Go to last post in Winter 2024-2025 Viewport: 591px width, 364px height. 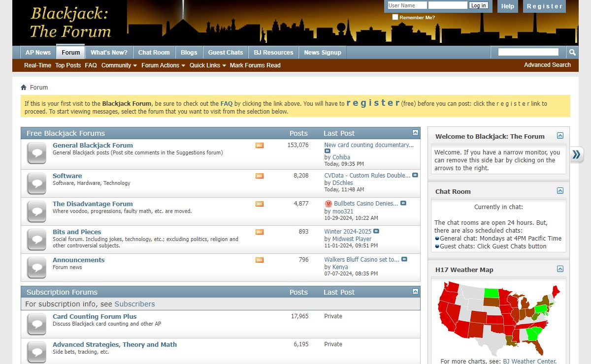pos(376,231)
